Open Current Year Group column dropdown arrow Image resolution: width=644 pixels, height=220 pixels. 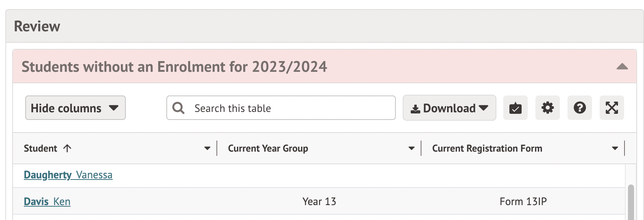coord(411,148)
